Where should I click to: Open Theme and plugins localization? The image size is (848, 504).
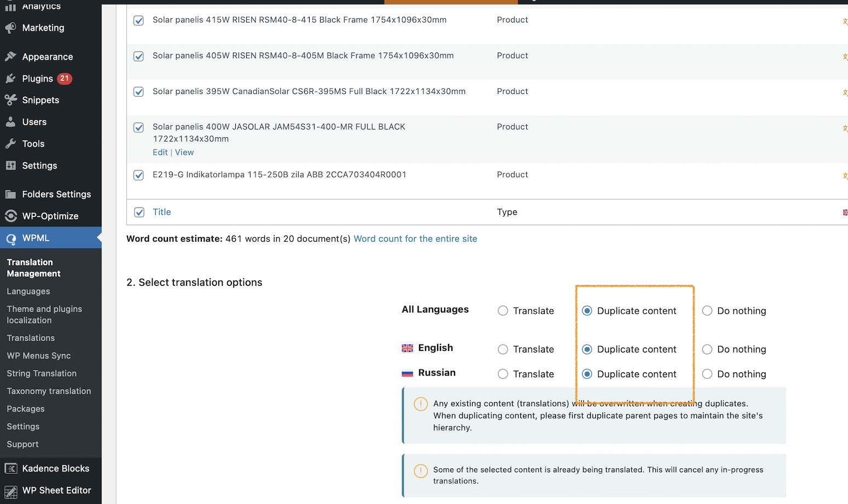click(x=44, y=315)
